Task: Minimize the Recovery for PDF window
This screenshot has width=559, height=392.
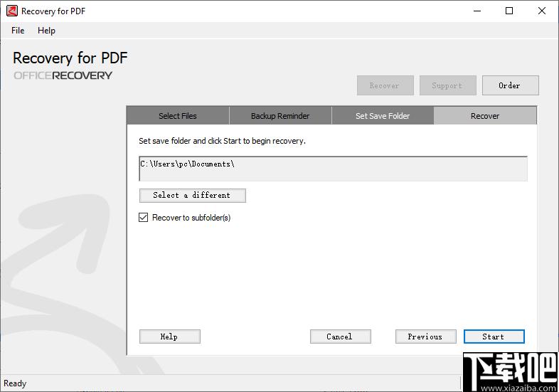Action: pyautogui.click(x=477, y=11)
